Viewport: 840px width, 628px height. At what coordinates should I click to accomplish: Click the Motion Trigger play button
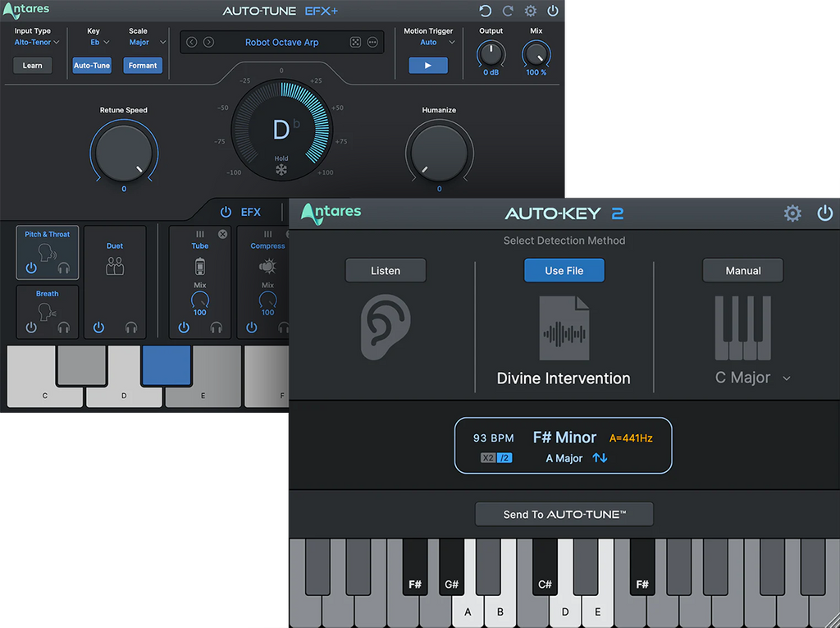(x=428, y=66)
